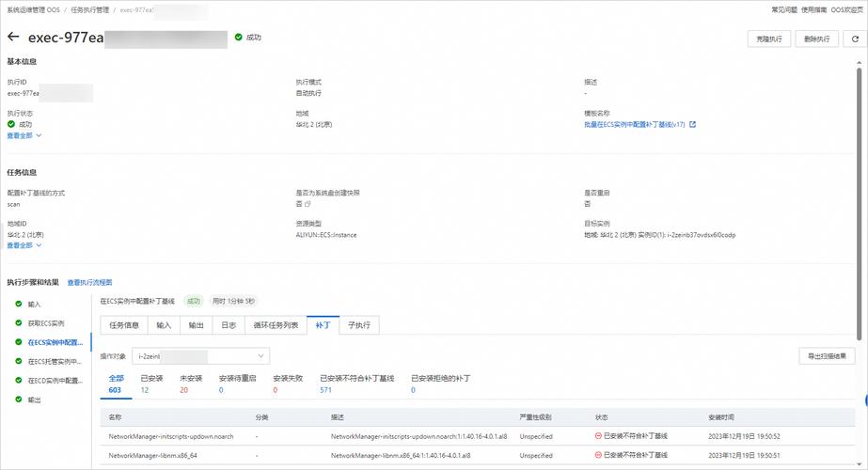The image size is (868, 470).
Task: Click the 状态 column header
Action: coord(601,417)
